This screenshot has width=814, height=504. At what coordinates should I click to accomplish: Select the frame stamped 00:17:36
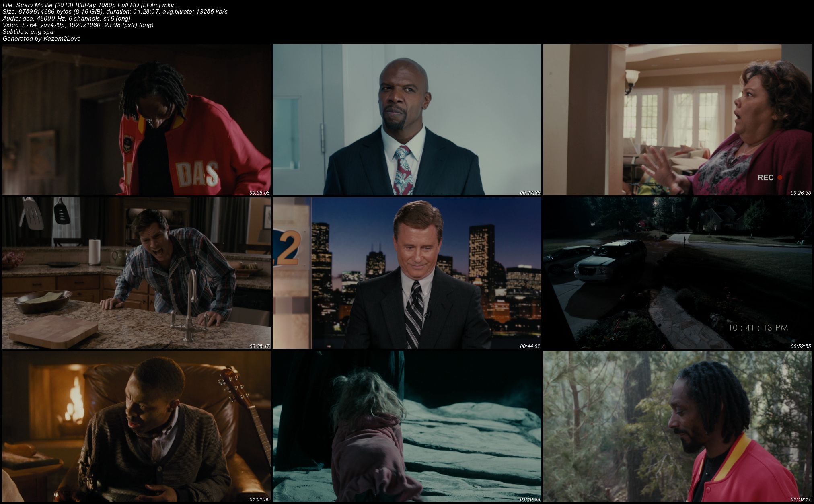[407, 120]
